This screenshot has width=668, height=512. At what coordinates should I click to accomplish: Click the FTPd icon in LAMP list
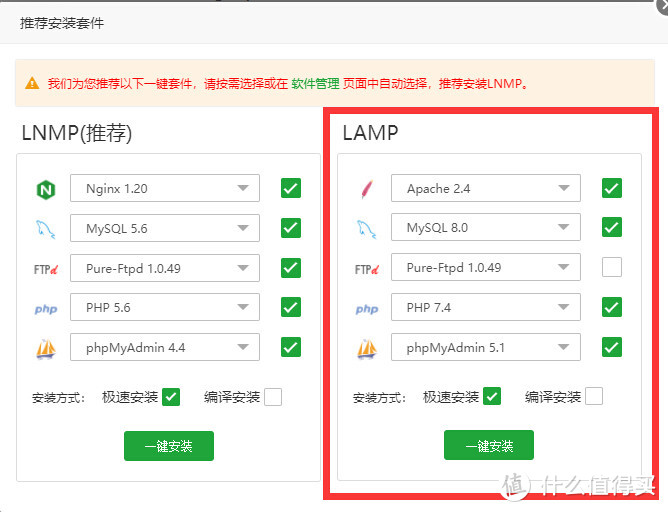point(367,269)
